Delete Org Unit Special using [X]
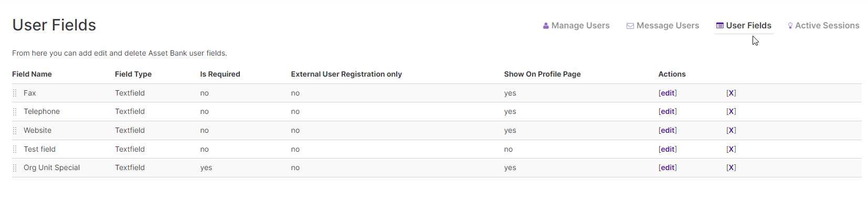This screenshot has height=200, width=868. (x=731, y=167)
